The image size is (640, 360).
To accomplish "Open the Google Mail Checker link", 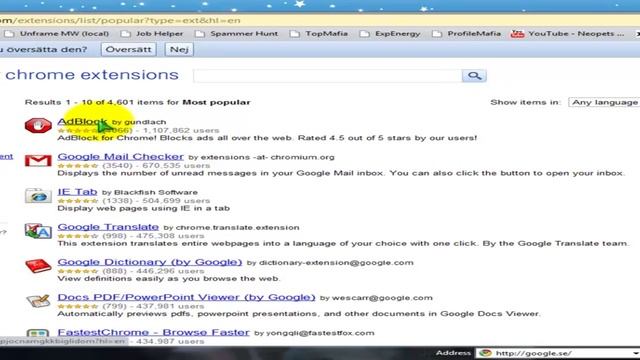I will pos(120,157).
